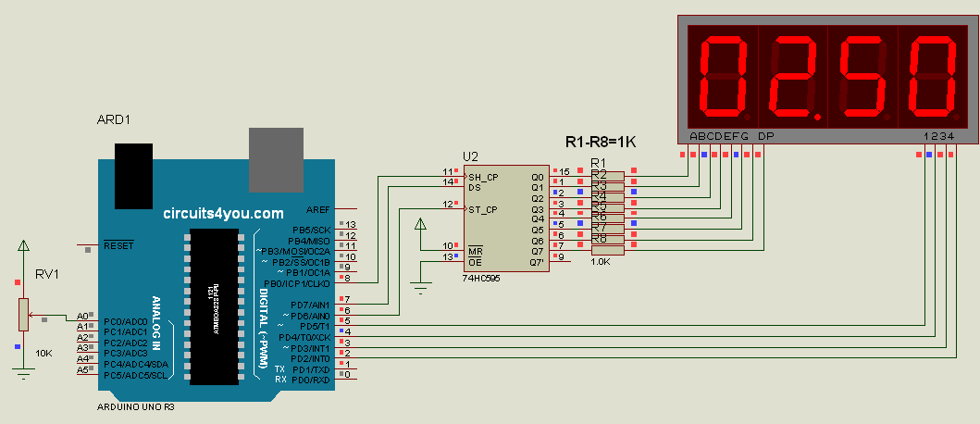Click the Q7' output pin on U2
The width and height of the screenshot is (980, 424).
pos(538,261)
